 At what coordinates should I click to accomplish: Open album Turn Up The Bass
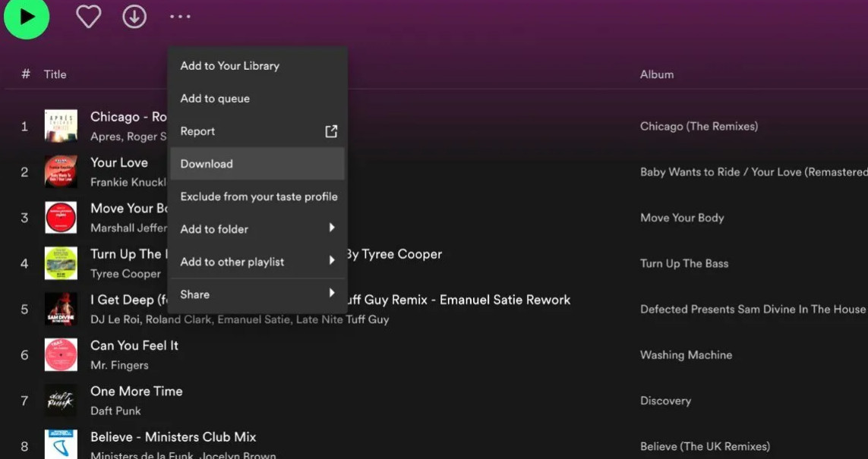pos(684,264)
